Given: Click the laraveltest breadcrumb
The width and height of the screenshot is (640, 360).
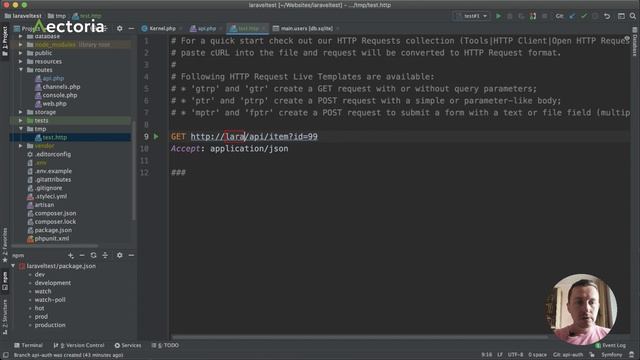Looking at the screenshot, I should [23, 16].
